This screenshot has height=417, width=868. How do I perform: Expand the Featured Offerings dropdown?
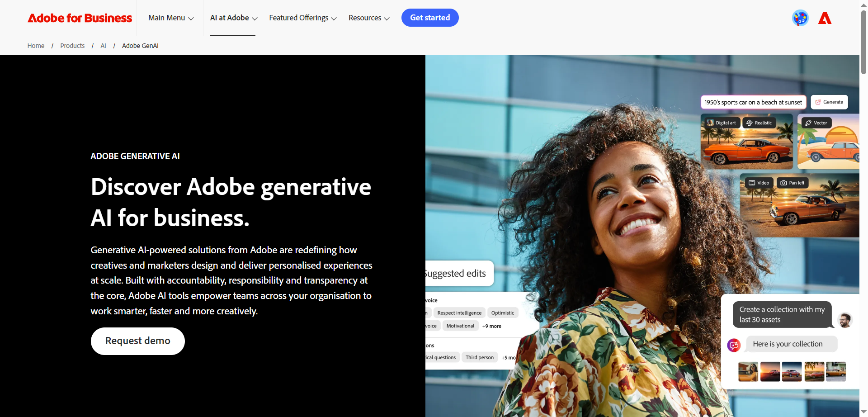(x=303, y=18)
